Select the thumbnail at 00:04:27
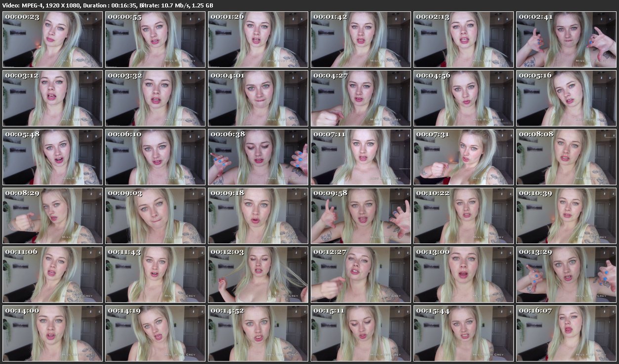619x364 pixels. coord(361,98)
